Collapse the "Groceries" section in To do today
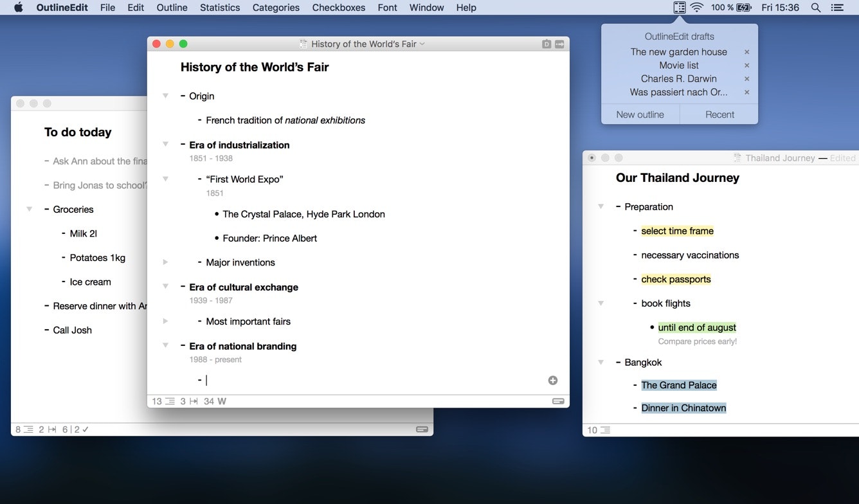This screenshot has height=504, width=859. tap(28, 209)
